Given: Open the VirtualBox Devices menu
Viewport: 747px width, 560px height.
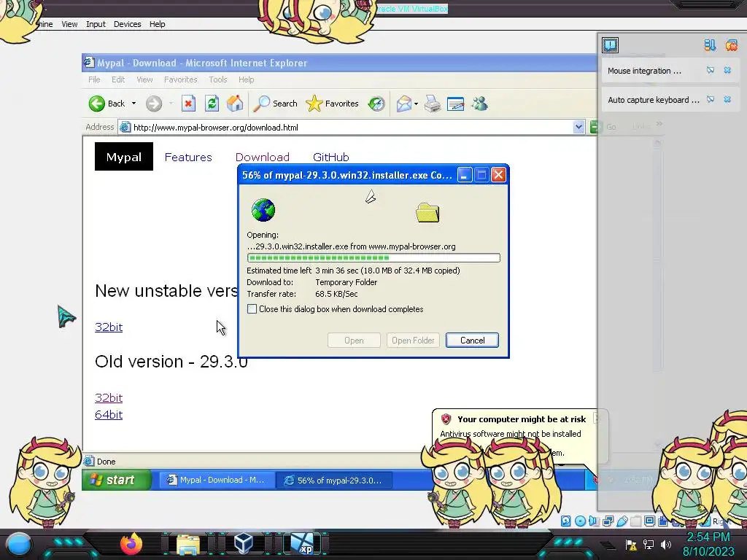Looking at the screenshot, I should pos(127,24).
